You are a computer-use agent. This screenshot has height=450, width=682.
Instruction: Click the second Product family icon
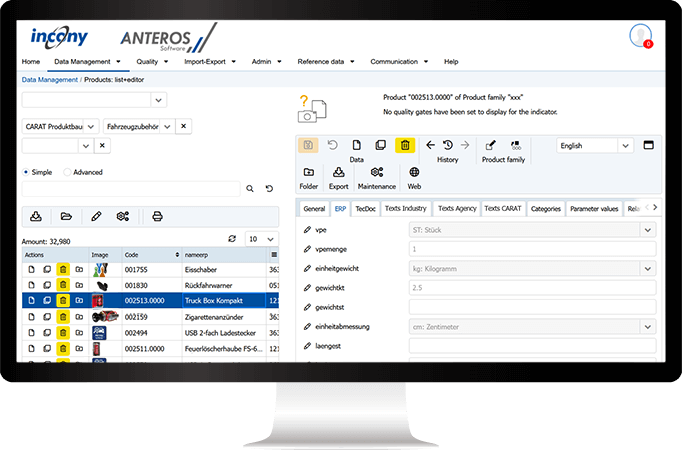coord(516,145)
